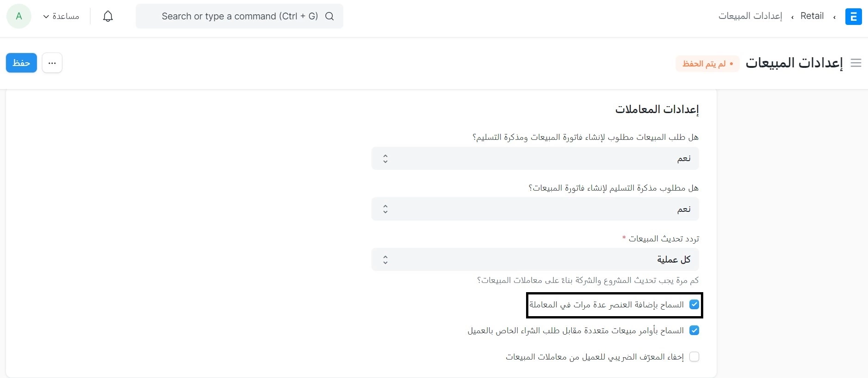
Task: Go to the Retail breadcrumb
Action: 812,16
